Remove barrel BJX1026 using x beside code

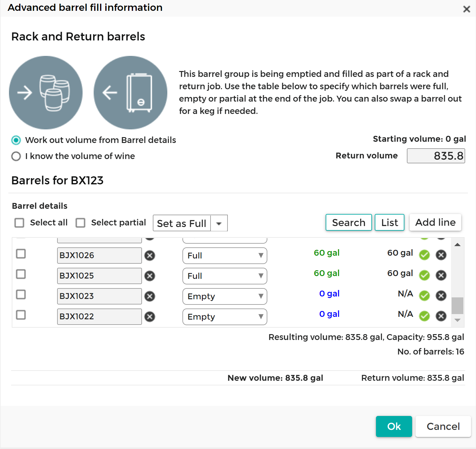(150, 256)
